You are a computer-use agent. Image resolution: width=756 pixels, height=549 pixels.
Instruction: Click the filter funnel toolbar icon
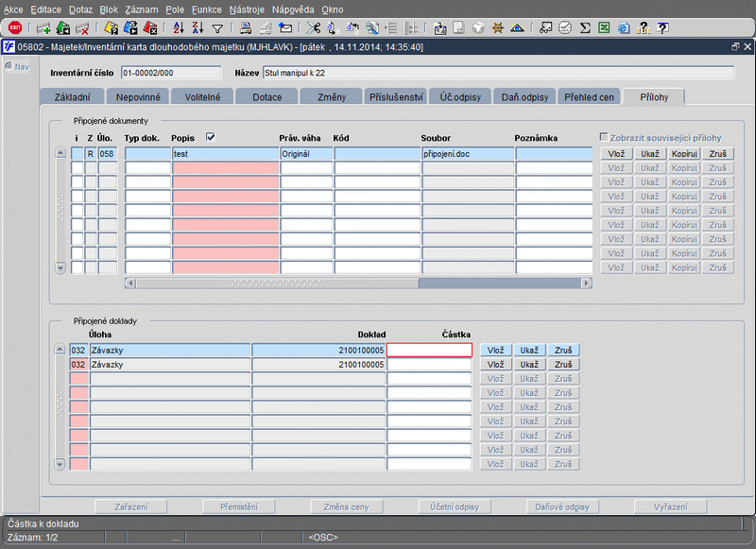click(217, 27)
